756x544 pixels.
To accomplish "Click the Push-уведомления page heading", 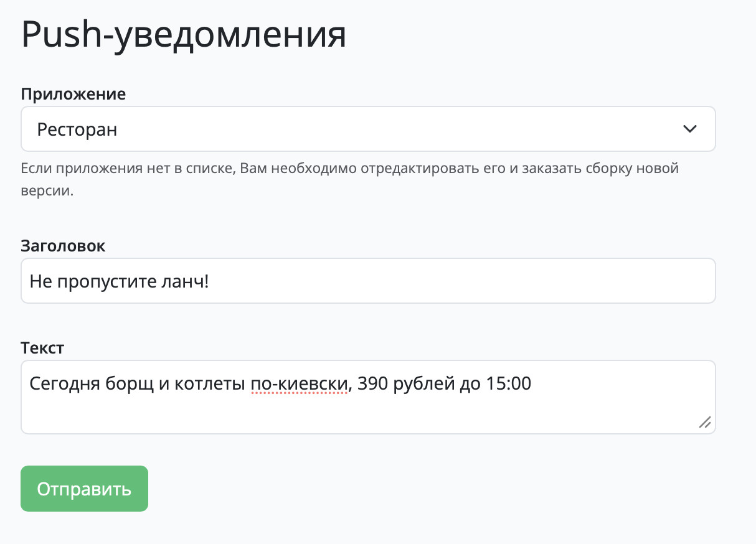I will coord(184,35).
